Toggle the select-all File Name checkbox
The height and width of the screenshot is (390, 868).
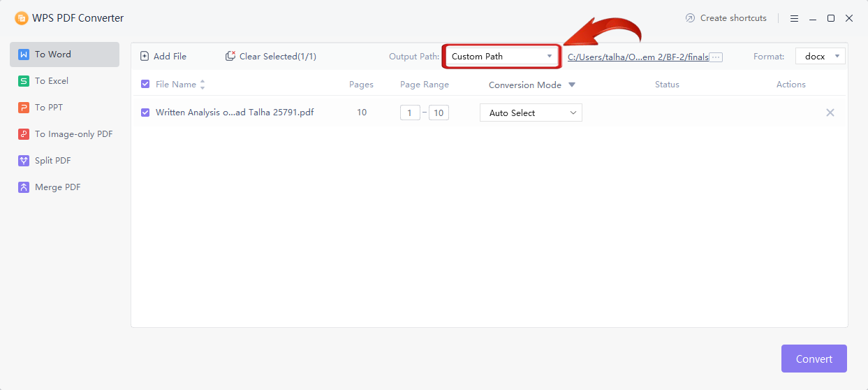(145, 85)
